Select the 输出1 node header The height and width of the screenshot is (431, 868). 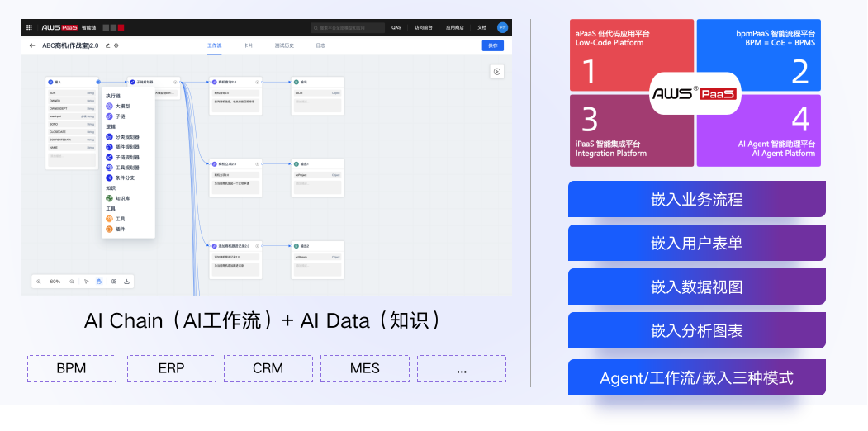(318, 164)
